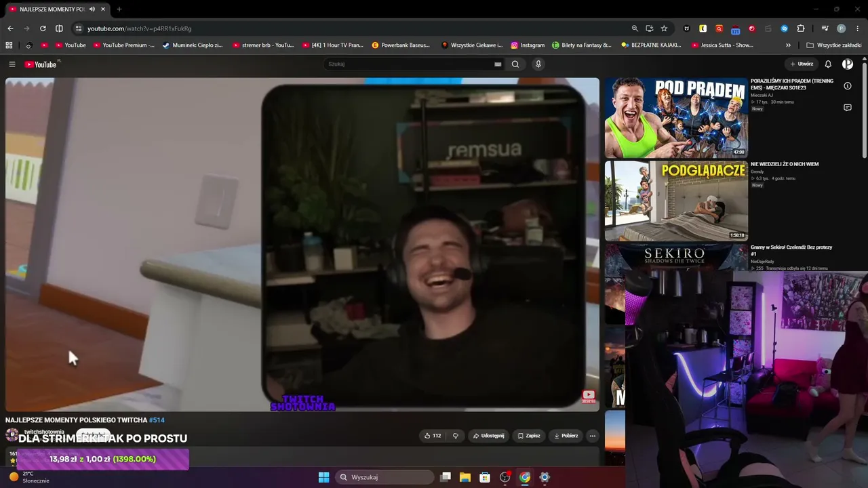Open the Utwórz create menu
Image resolution: width=868 pixels, height=488 pixels.
point(802,64)
